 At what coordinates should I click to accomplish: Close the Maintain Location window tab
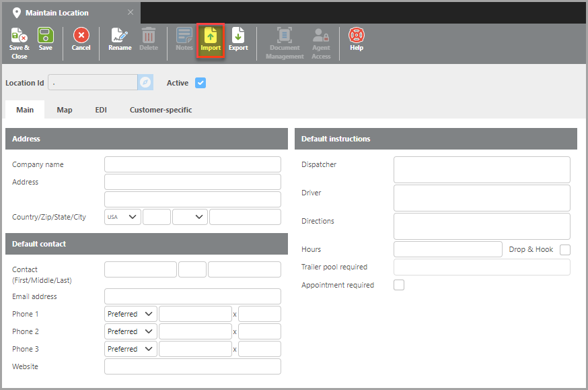(x=131, y=12)
